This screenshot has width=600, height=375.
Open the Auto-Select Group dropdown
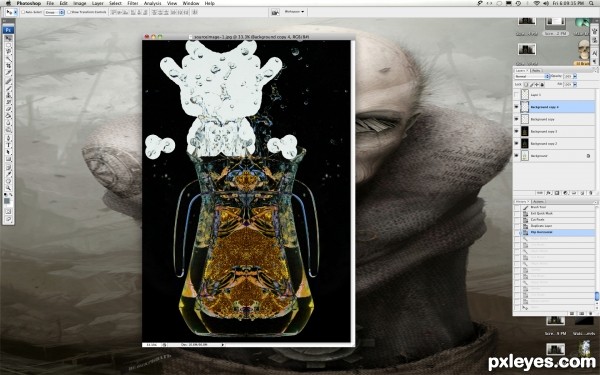(x=54, y=12)
